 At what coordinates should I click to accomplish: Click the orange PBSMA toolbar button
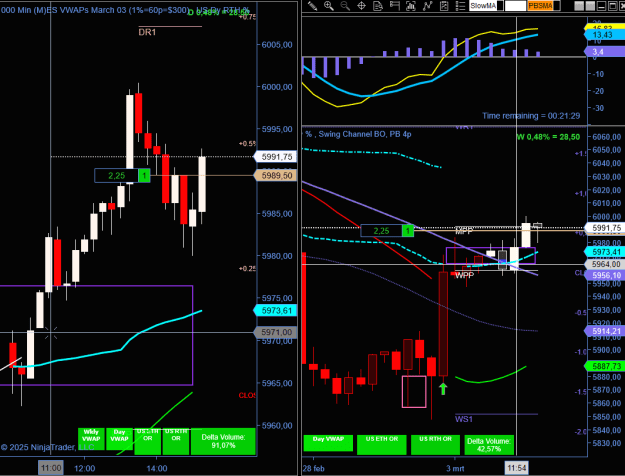pos(540,6)
